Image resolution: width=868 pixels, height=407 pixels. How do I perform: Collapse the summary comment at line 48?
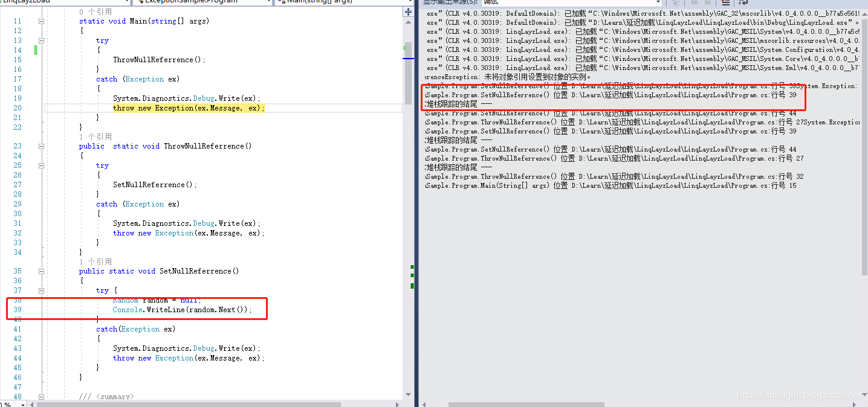[41, 397]
